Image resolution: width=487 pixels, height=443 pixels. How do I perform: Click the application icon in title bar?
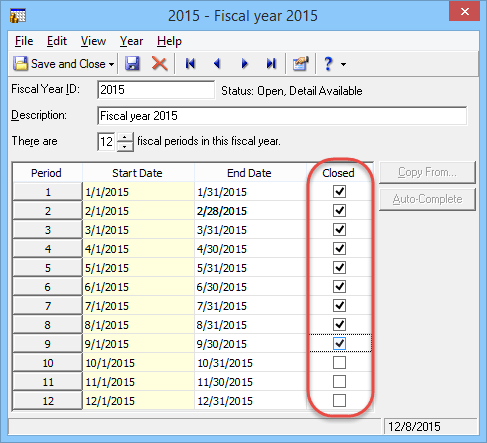(x=18, y=15)
